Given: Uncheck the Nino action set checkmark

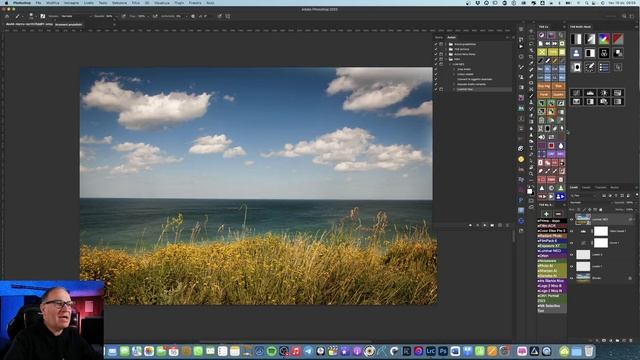Looking at the screenshot, I should tap(436, 59).
